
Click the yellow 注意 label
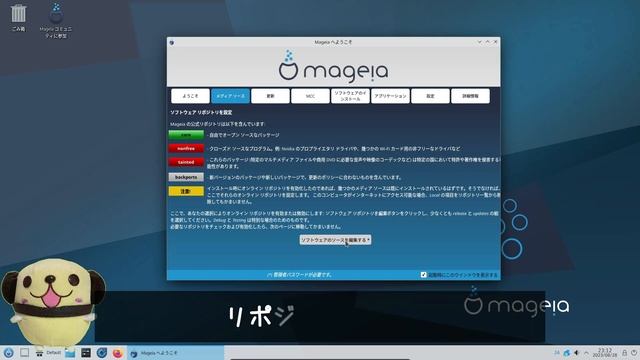click(x=186, y=191)
